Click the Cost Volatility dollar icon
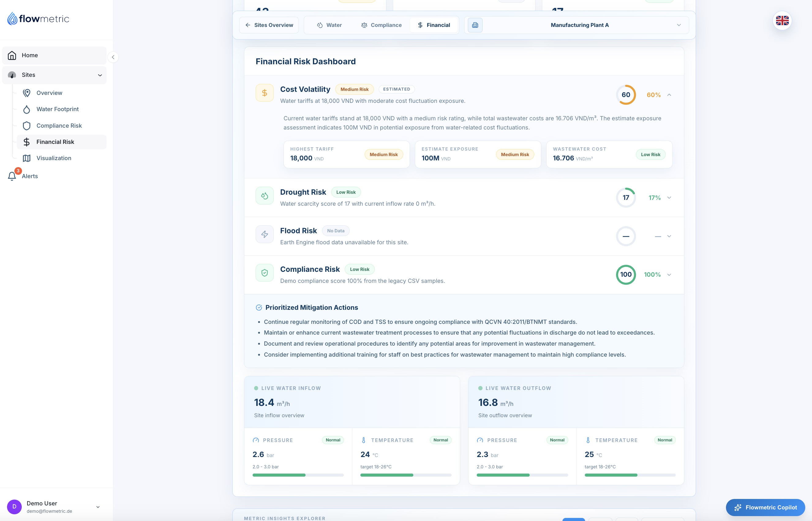The width and height of the screenshot is (812, 521). pos(265,93)
